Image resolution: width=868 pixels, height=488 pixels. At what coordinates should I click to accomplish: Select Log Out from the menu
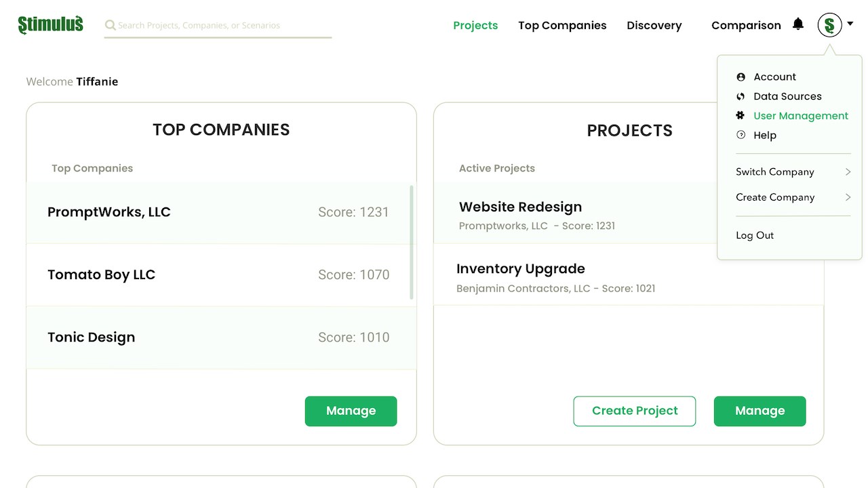point(755,235)
